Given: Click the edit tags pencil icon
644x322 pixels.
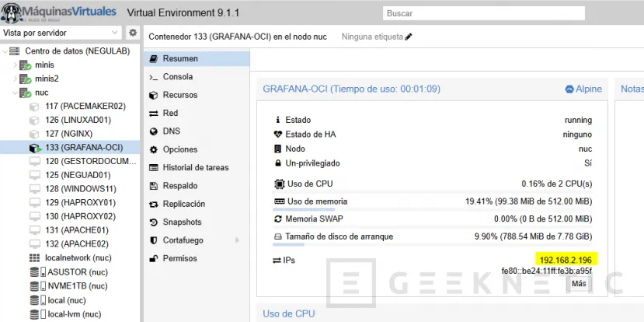Looking at the screenshot, I should (409, 37).
